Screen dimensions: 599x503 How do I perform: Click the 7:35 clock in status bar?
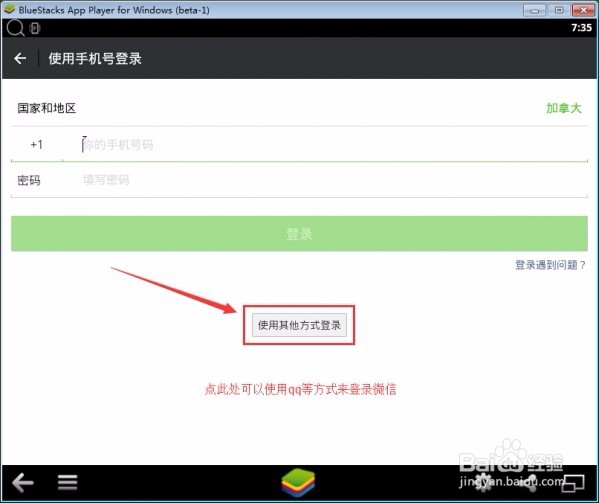pyautogui.click(x=581, y=28)
